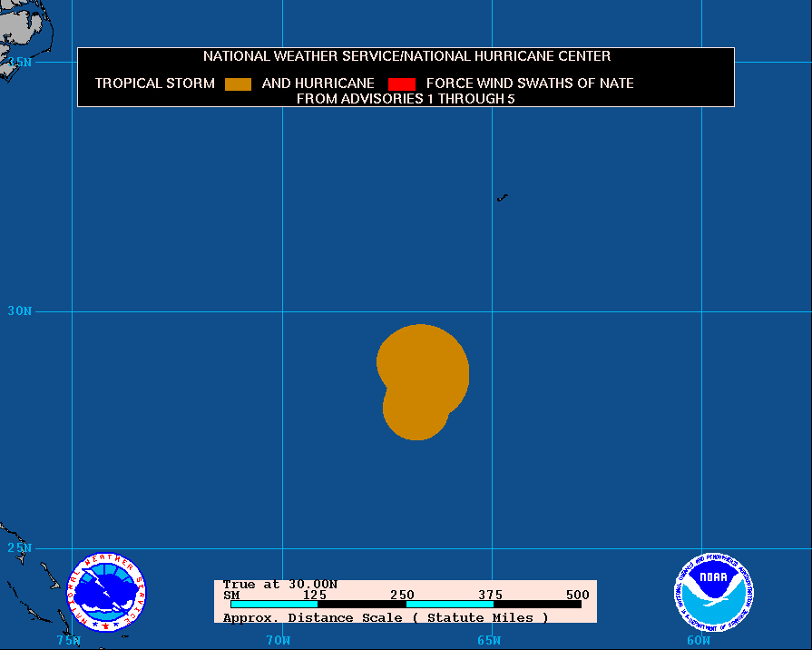Click the 125 mile scale mark

pyautogui.click(x=315, y=595)
